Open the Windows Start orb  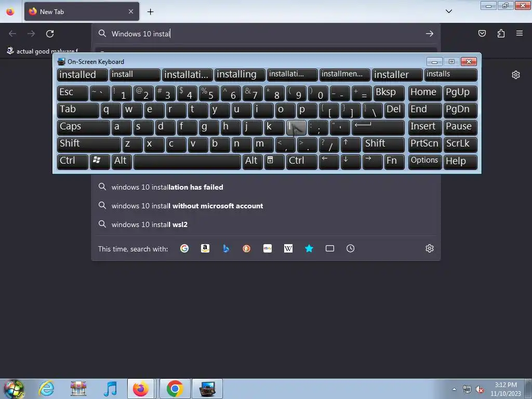(14, 389)
